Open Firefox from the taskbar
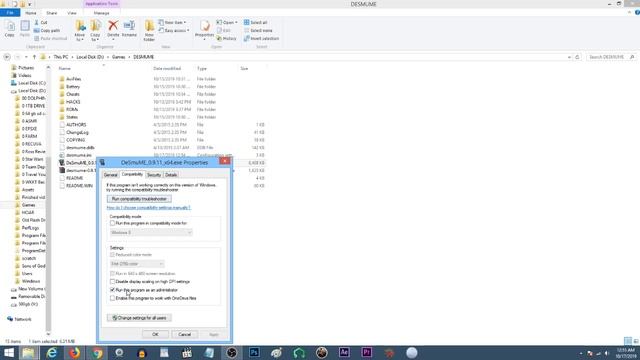Image resolution: width=640 pixels, height=360 pixels. click(74, 353)
